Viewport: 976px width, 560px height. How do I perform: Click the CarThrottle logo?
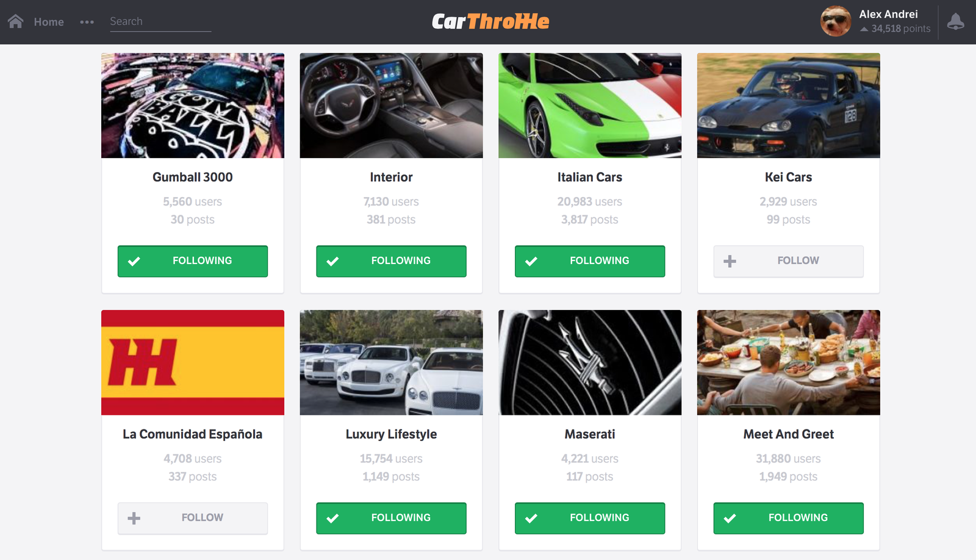[x=490, y=21]
